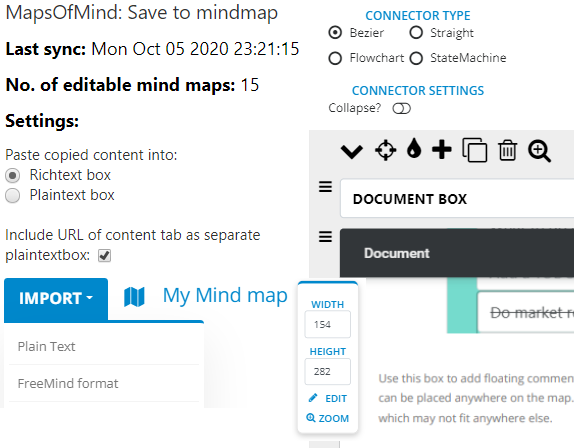Screen dimensions: 576x448
Task: Choose Plaintext box radio option
Action: click(12, 195)
